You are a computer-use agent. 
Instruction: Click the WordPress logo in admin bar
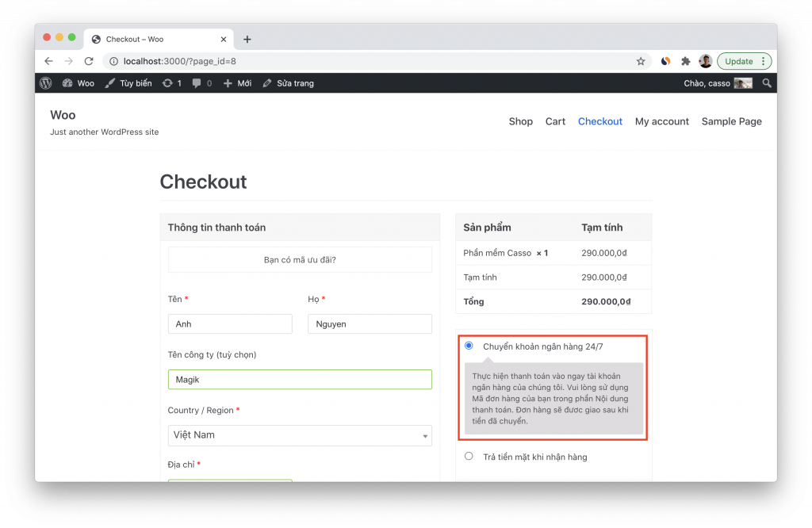[x=45, y=82]
